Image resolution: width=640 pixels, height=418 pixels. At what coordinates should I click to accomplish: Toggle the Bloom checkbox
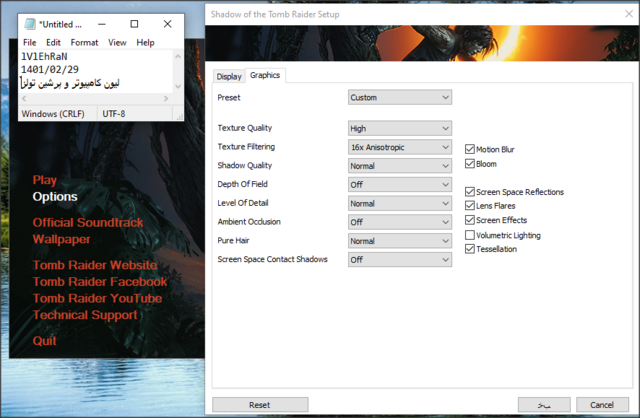coord(470,164)
